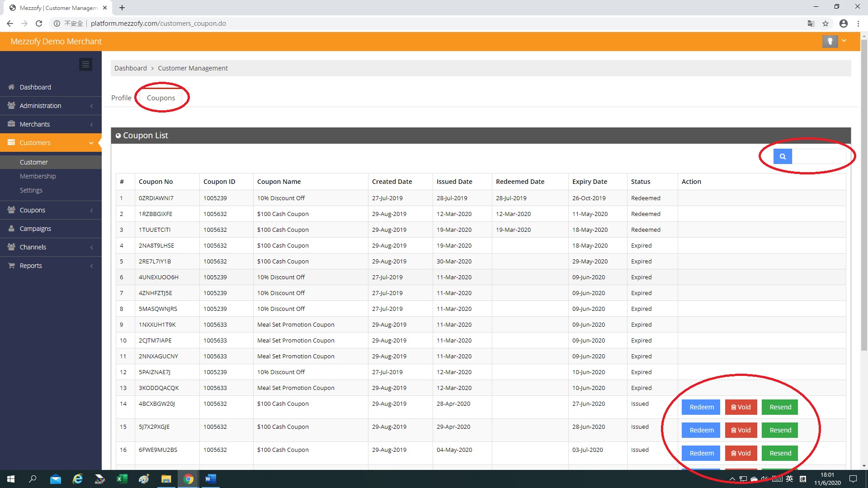Open Membership submenu item
This screenshot has width=868, height=488.
point(38,176)
